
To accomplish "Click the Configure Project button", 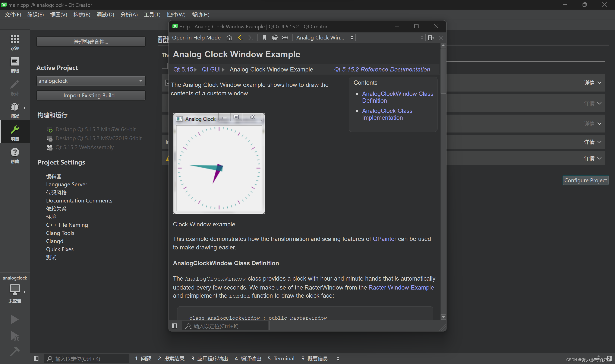I will 585,180.
